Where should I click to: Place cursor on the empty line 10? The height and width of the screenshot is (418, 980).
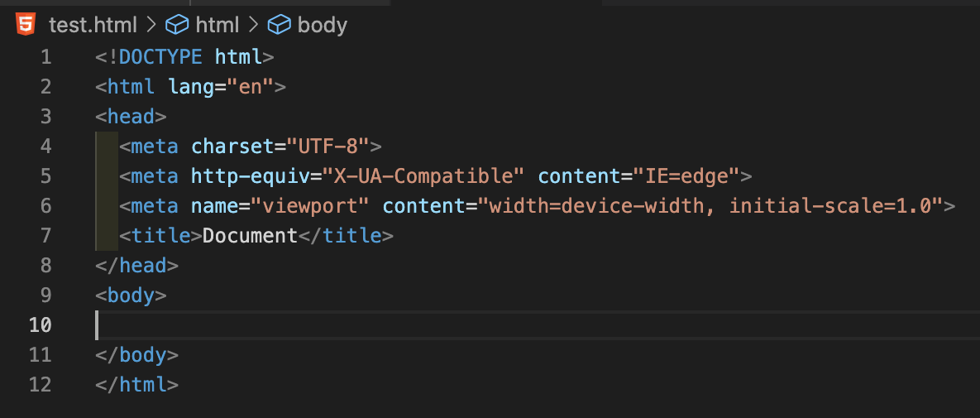tap(331, 325)
